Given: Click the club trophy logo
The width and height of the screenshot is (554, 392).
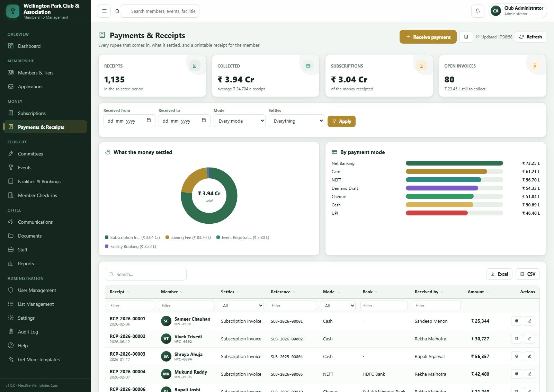Looking at the screenshot, I should tap(13, 11).
